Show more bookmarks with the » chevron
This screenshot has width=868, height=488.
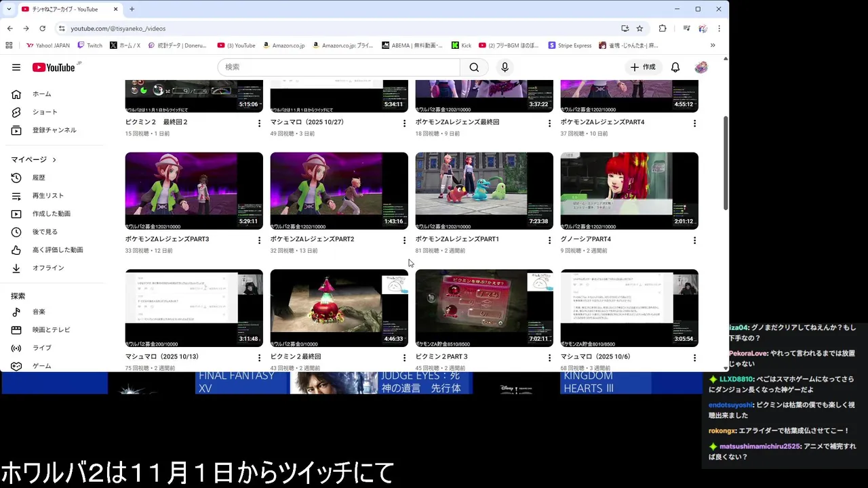click(x=713, y=45)
